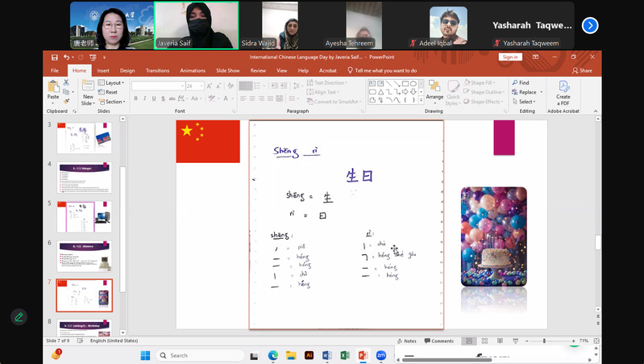
Task: Open the Transitions ribbon tab
Action: [x=157, y=71]
